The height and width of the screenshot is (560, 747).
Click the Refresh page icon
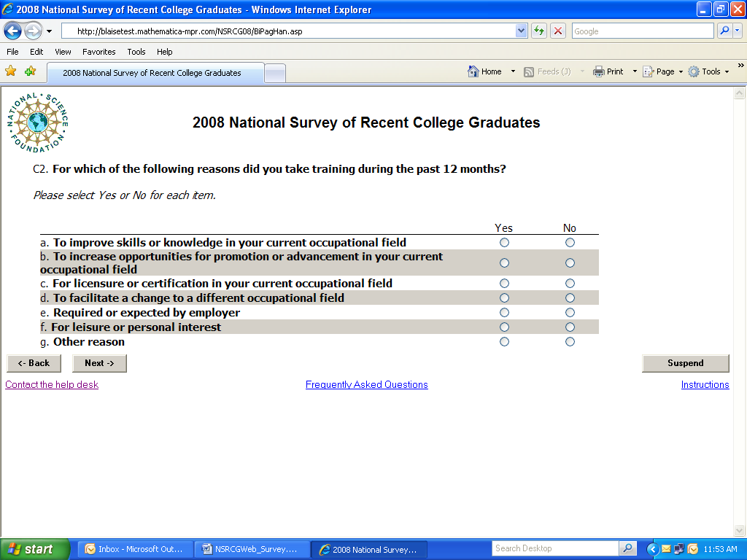[539, 31]
